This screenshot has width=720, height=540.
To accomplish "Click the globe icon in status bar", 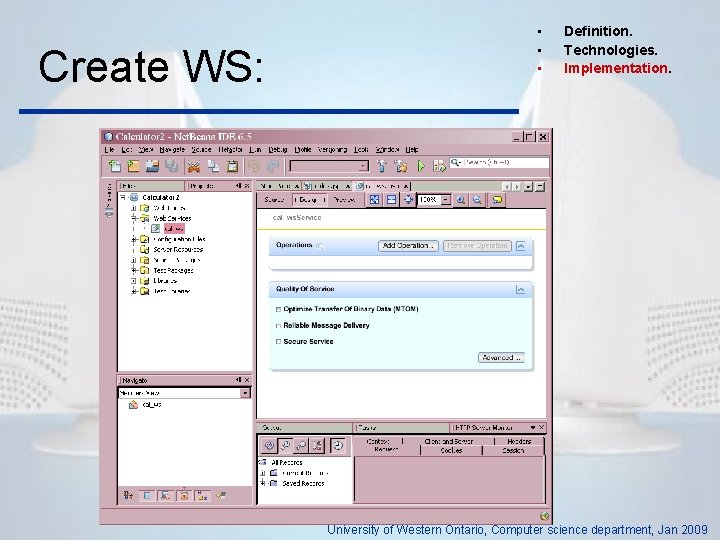I will pyautogui.click(x=544, y=516).
